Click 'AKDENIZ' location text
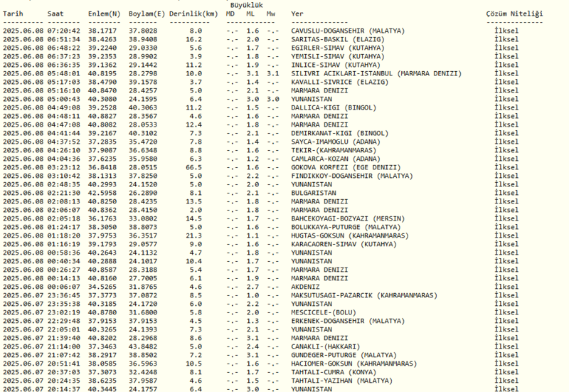569x392 pixels. (305, 287)
